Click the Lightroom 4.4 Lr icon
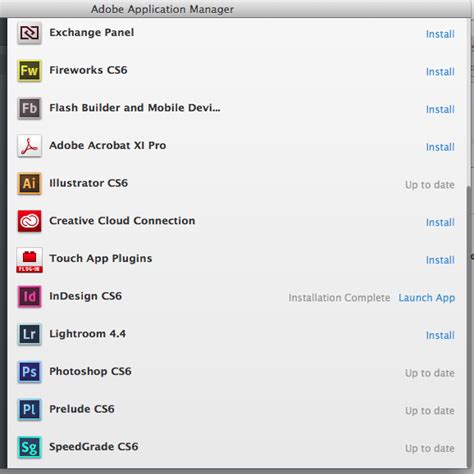The height and width of the screenshot is (474, 474). tap(29, 334)
